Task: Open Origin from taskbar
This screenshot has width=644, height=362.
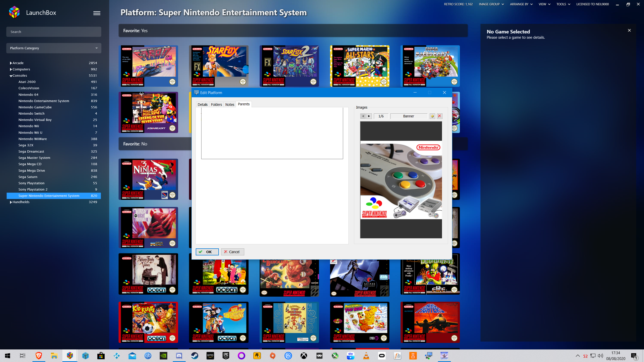Action: (x=272, y=356)
